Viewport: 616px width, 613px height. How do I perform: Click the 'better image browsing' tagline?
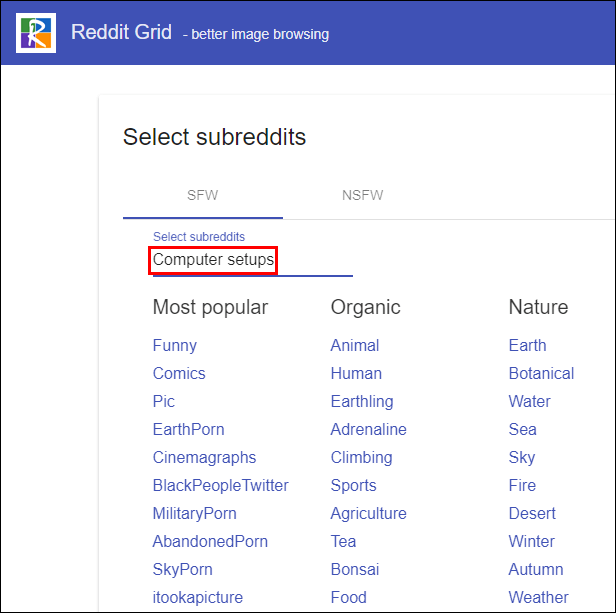[260, 34]
